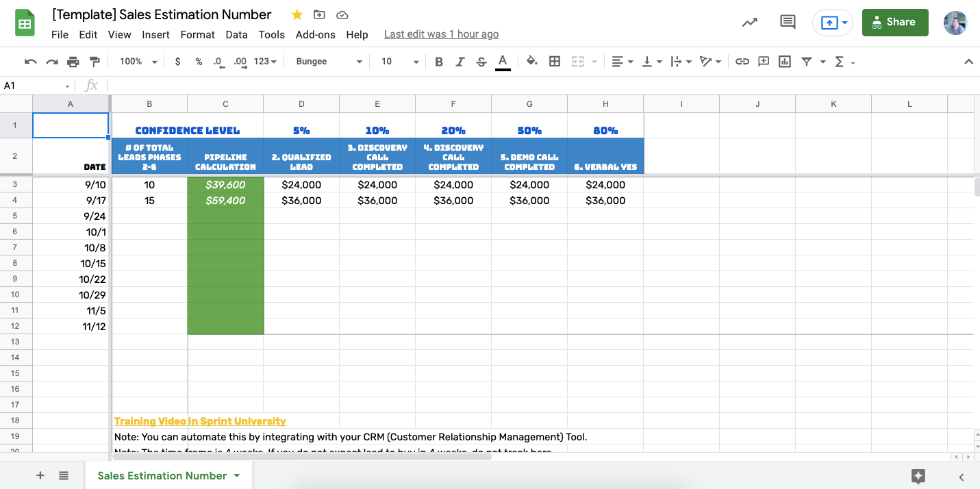Toggle italic formatting
980x489 pixels.
click(460, 62)
